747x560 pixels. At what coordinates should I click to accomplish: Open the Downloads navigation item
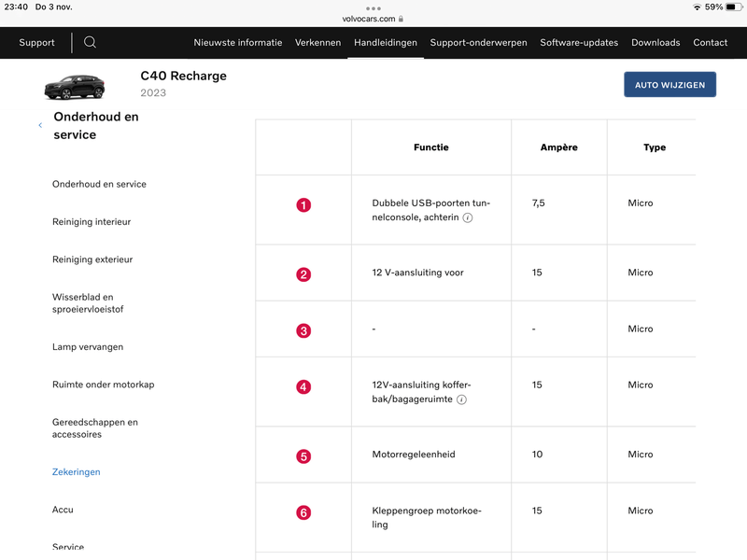(x=655, y=42)
